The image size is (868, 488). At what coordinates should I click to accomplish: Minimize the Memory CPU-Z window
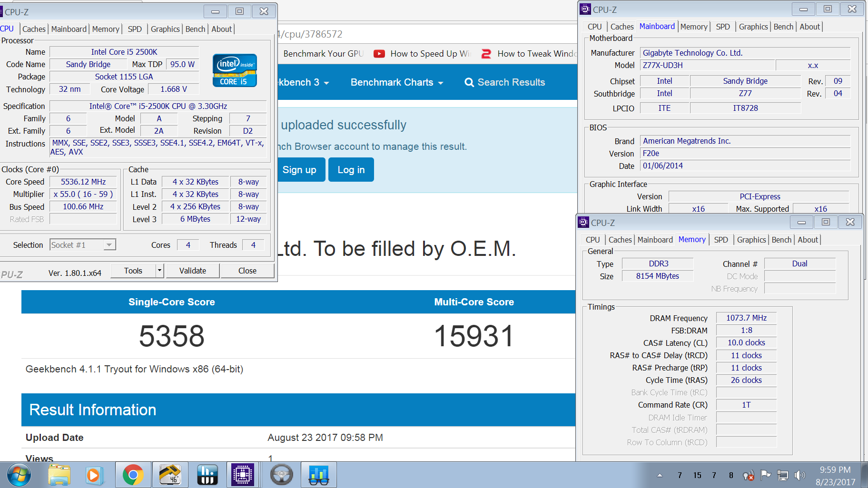click(802, 222)
